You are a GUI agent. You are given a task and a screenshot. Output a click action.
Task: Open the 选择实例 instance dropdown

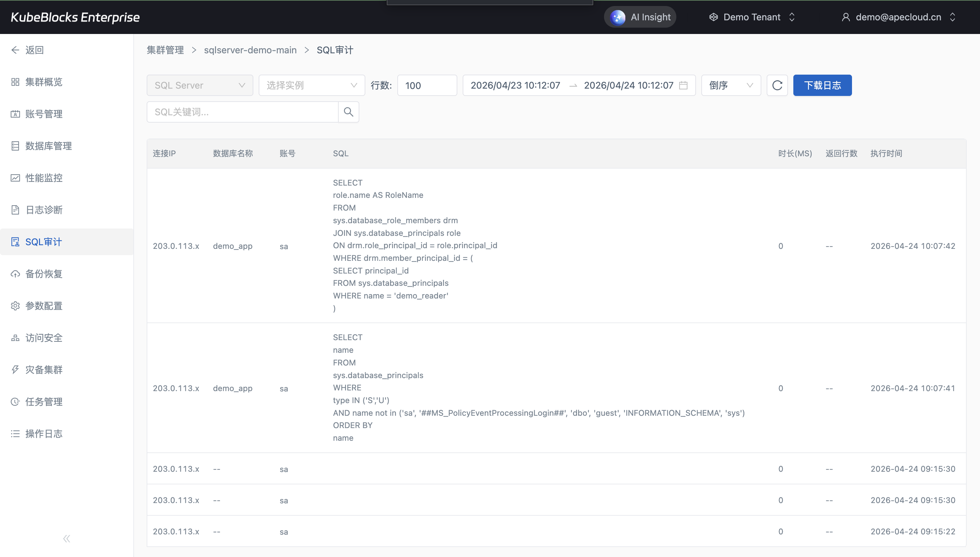point(311,85)
